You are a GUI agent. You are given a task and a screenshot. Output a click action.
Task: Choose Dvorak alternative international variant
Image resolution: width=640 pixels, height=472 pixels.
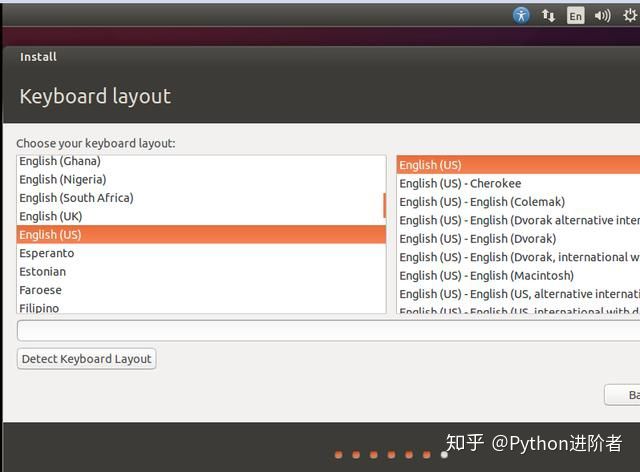pyautogui.click(x=518, y=220)
